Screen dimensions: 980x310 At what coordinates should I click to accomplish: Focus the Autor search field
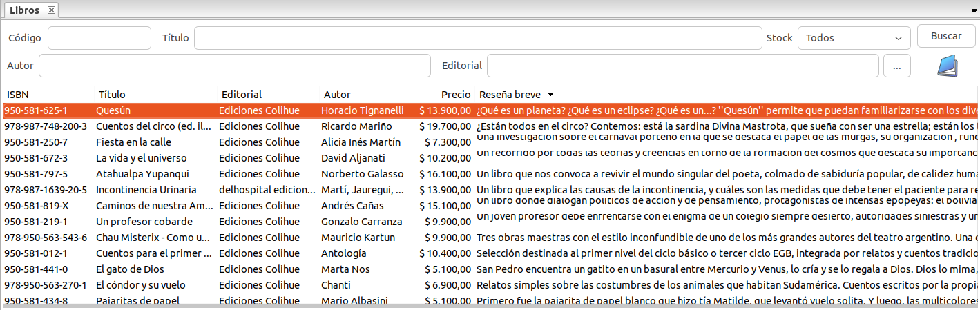pyautogui.click(x=234, y=66)
